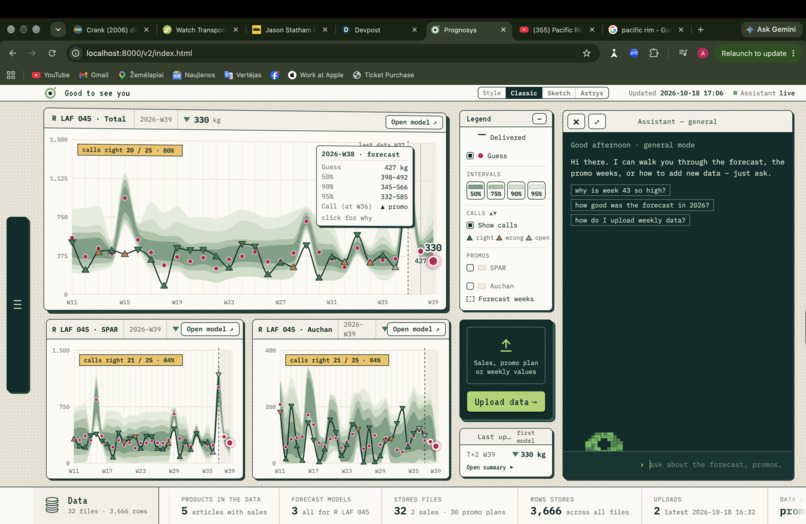Click suggestion 'how do I upload weekly data?'
This screenshot has height=524, width=806.
tap(630, 220)
